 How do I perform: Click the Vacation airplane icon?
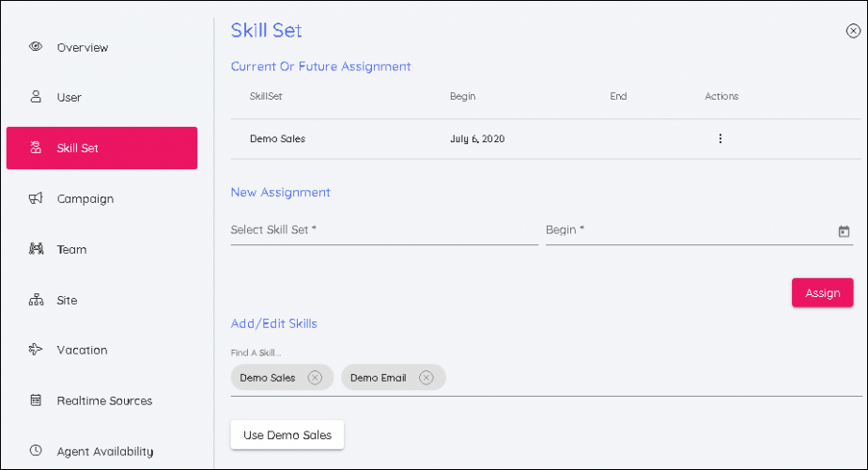[36, 350]
